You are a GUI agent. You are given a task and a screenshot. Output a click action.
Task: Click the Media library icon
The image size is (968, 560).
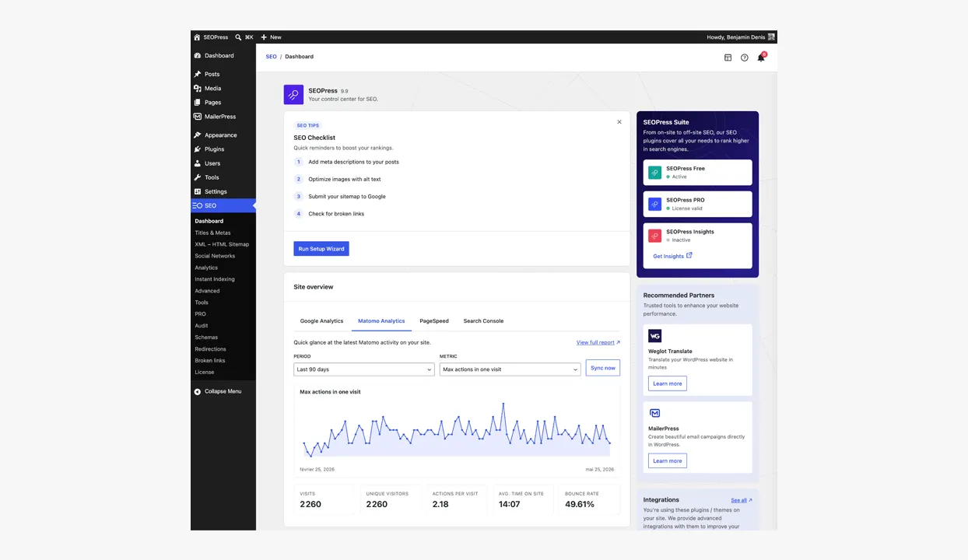point(198,89)
